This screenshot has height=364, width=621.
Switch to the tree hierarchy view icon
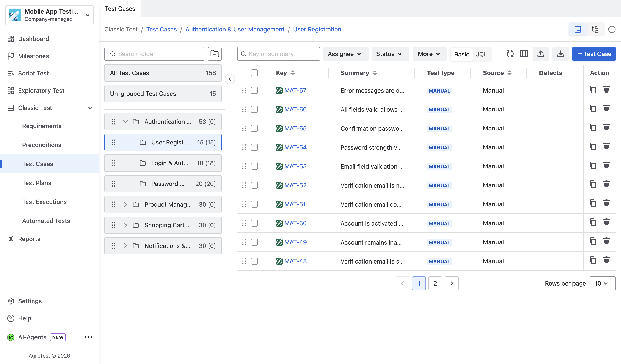pos(595,29)
